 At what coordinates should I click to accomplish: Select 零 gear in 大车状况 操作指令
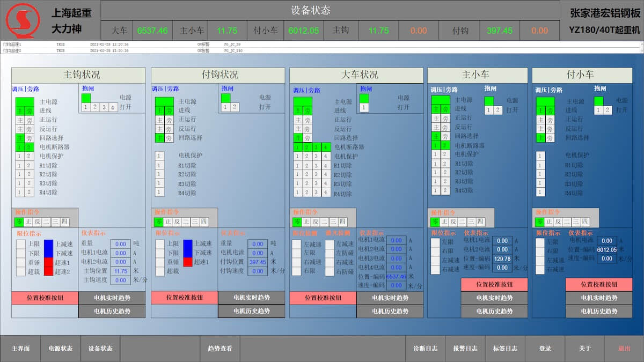coord(297,221)
